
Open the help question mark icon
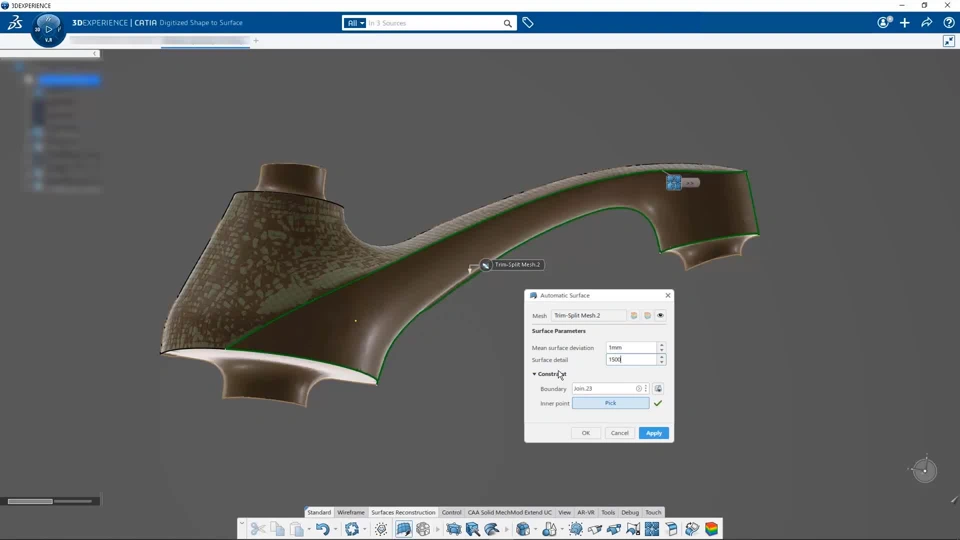[x=948, y=23]
